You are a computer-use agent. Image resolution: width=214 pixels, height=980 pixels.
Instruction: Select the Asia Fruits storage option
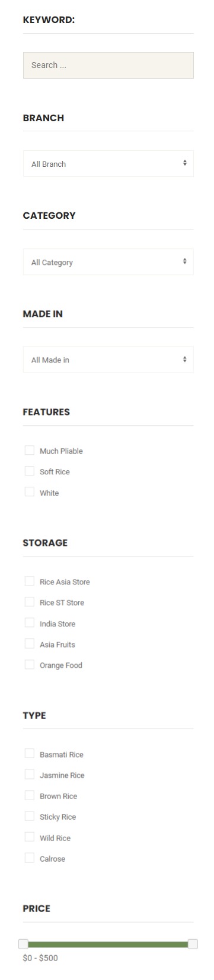(x=30, y=644)
